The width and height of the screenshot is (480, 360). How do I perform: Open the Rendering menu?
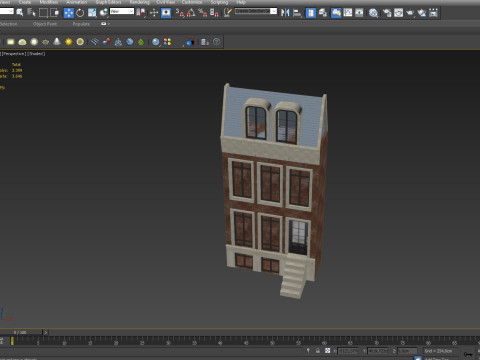click(139, 2)
